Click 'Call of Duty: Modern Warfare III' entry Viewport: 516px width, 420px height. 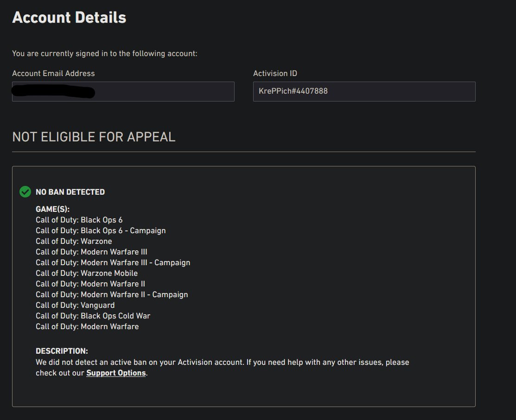[91, 252]
